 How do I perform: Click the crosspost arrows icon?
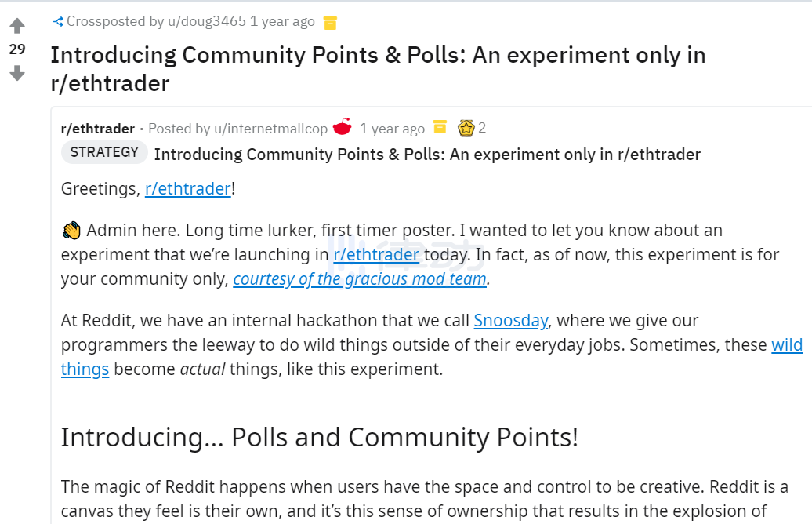(x=58, y=22)
